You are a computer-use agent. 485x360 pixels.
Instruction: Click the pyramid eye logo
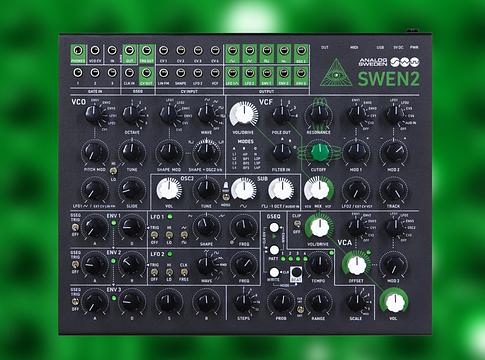pos(336,73)
